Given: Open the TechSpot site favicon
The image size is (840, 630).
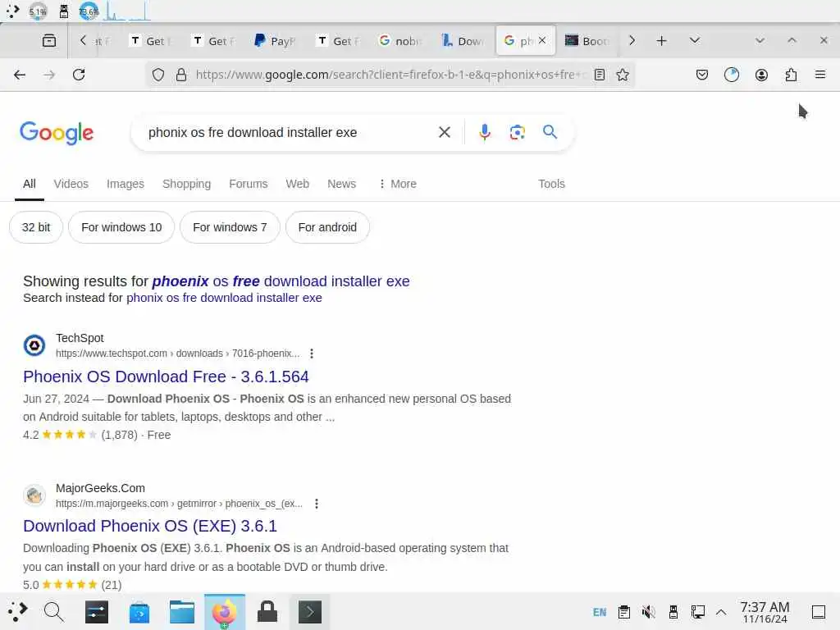Looking at the screenshot, I should click(34, 345).
